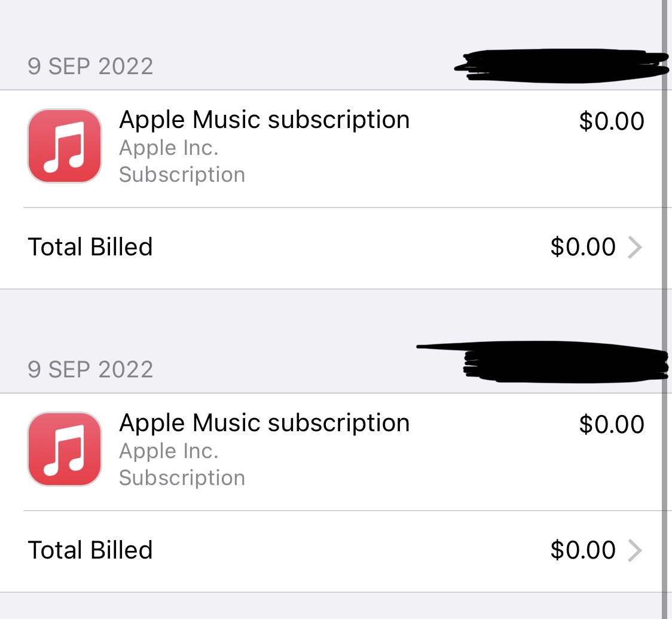Tap the $0.00 amount in second Total Billed row
The height and width of the screenshot is (619, 672).
[x=583, y=550]
